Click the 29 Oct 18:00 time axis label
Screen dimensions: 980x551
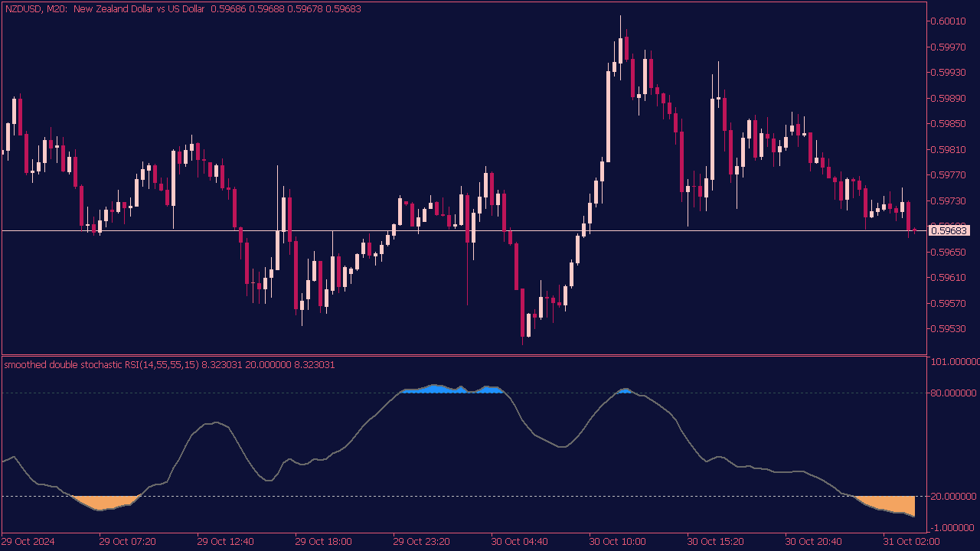pos(324,541)
